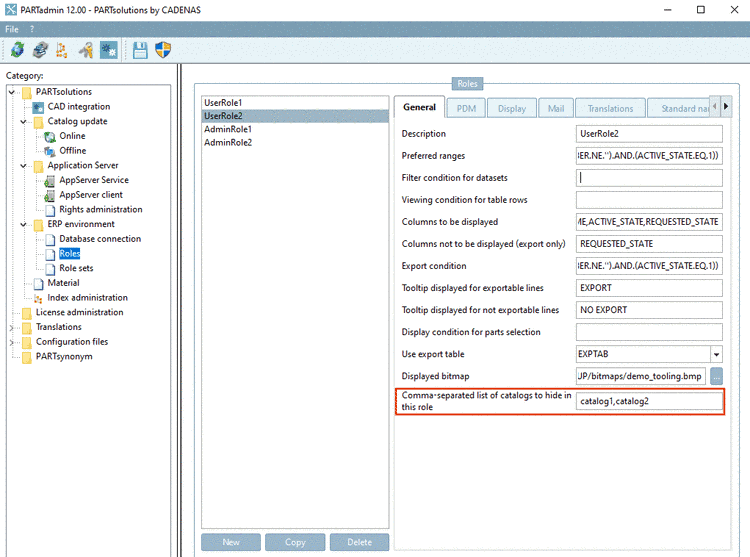
Task: Click Filter condition for datasets field
Action: (649, 178)
